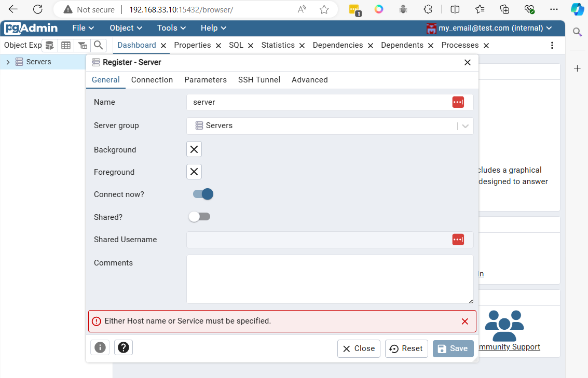Switch to the Connection tab
The image size is (588, 378).
152,80
